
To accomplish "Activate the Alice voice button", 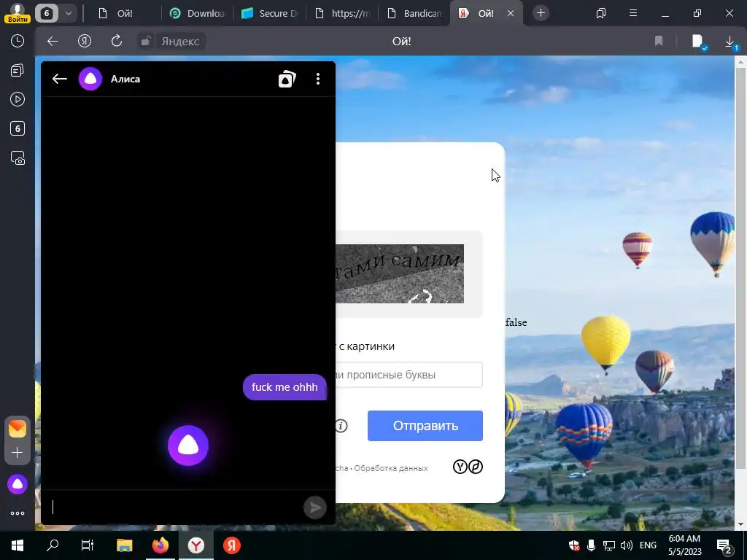I will [188, 446].
